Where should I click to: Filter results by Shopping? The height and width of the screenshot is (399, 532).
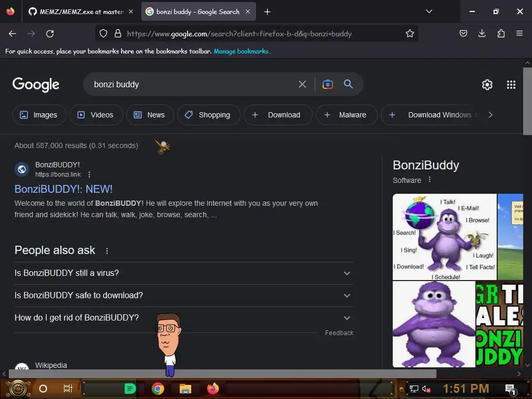tap(208, 115)
